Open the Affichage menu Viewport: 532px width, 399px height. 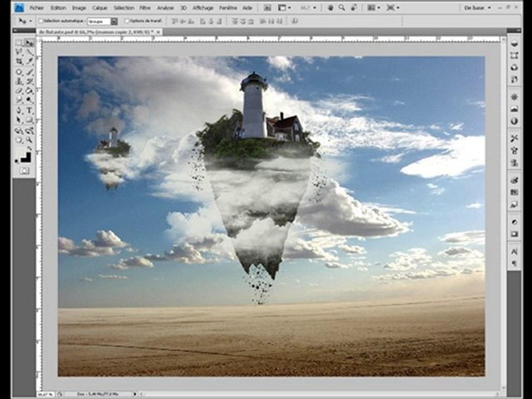203,7
